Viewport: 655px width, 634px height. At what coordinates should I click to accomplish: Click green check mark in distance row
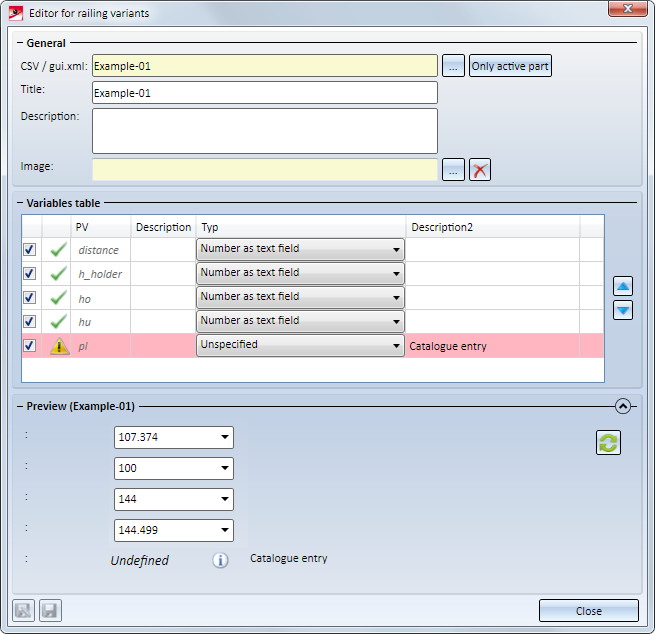click(58, 250)
